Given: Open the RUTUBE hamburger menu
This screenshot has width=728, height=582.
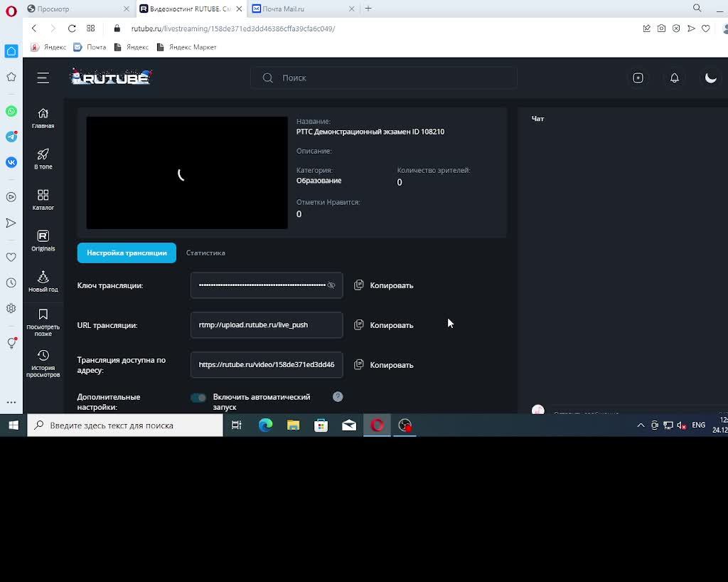Looking at the screenshot, I should (43, 78).
